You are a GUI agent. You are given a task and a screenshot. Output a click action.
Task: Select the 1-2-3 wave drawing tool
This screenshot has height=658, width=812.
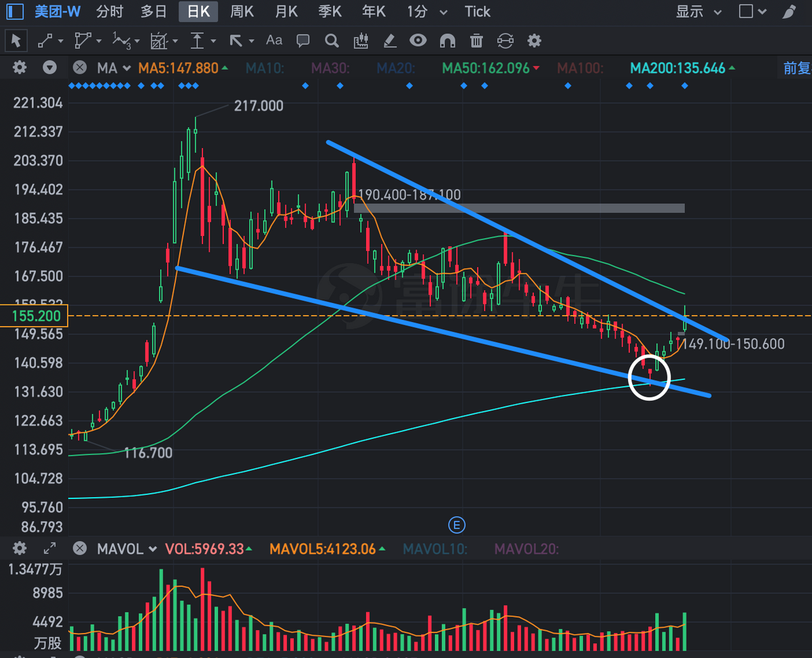click(x=120, y=41)
